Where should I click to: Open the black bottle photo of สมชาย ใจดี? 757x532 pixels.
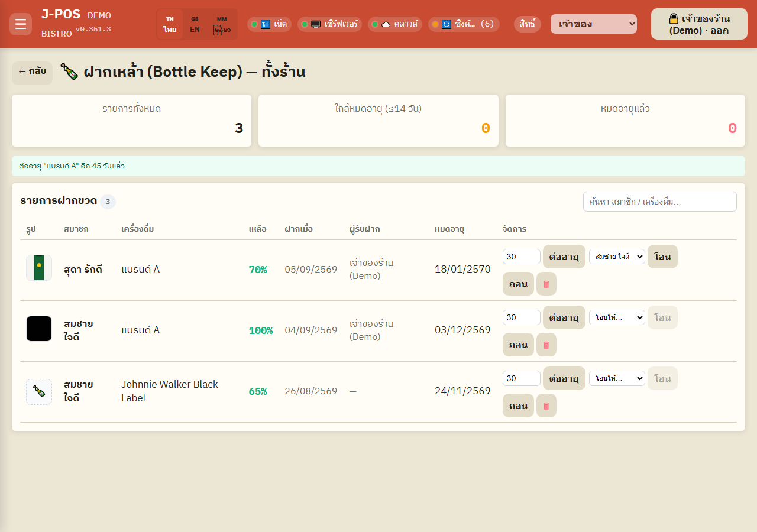coord(39,329)
